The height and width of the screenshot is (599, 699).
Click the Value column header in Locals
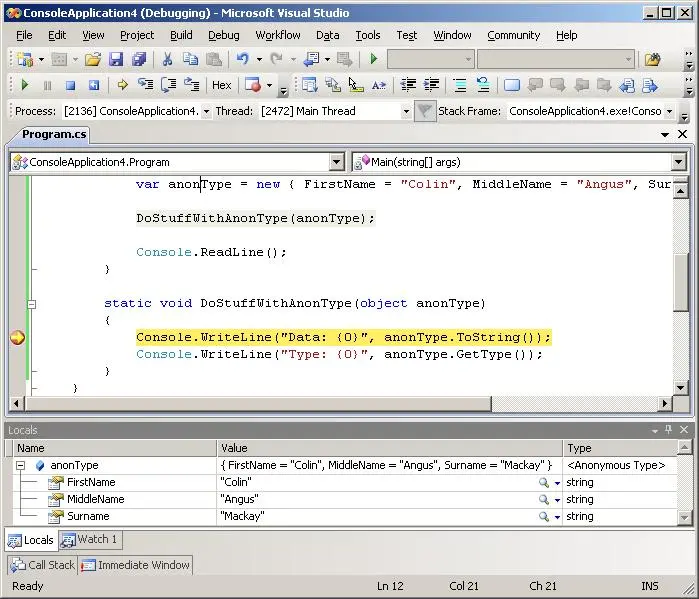click(390, 448)
